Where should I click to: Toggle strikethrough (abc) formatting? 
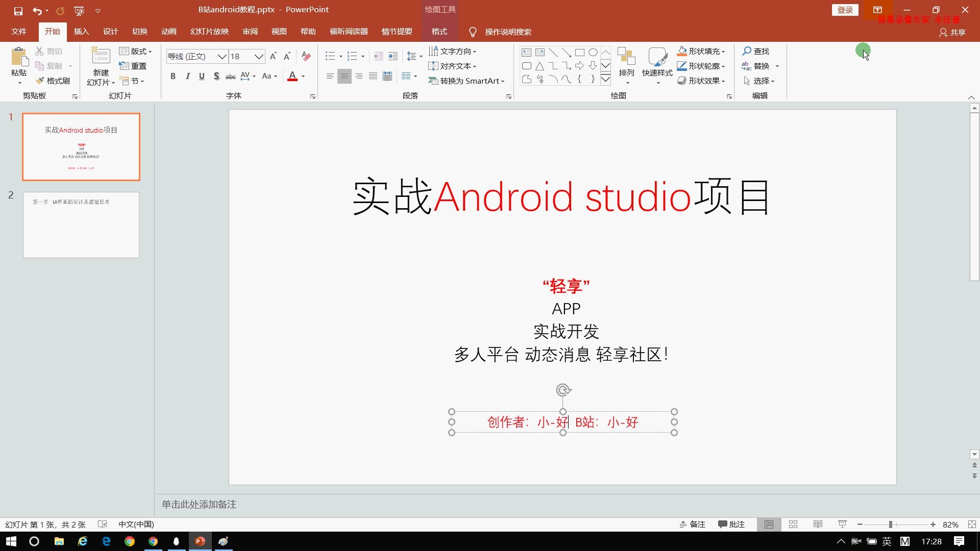pyautogui.click(x=231, y=76)
